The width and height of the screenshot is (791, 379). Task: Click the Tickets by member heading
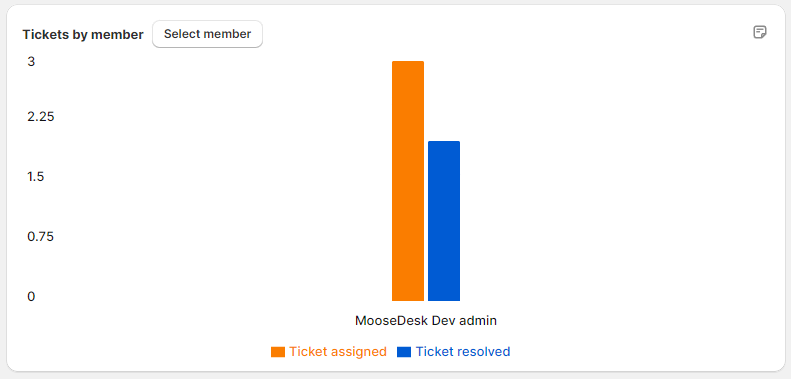[x=83, y=35]
